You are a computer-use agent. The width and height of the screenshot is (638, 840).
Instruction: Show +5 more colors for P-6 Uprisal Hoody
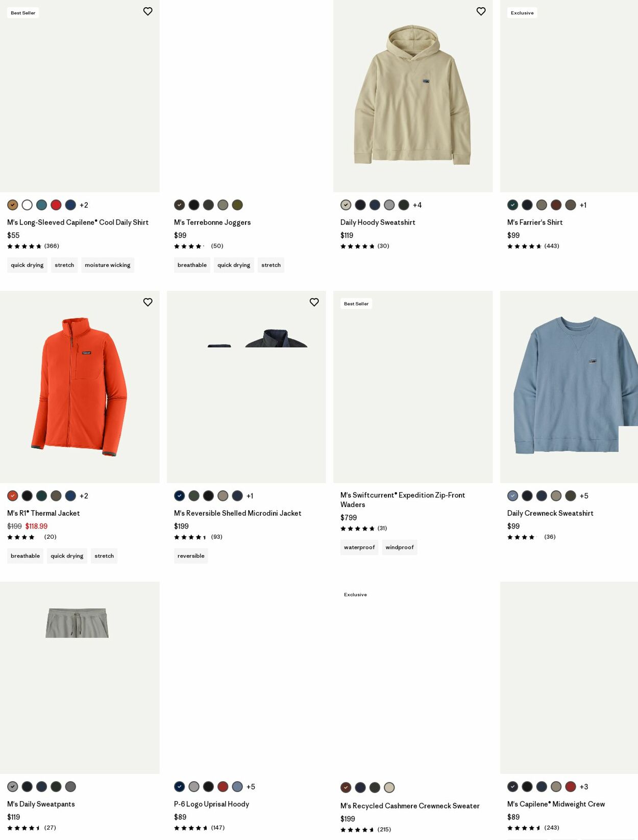pos(251,787)
